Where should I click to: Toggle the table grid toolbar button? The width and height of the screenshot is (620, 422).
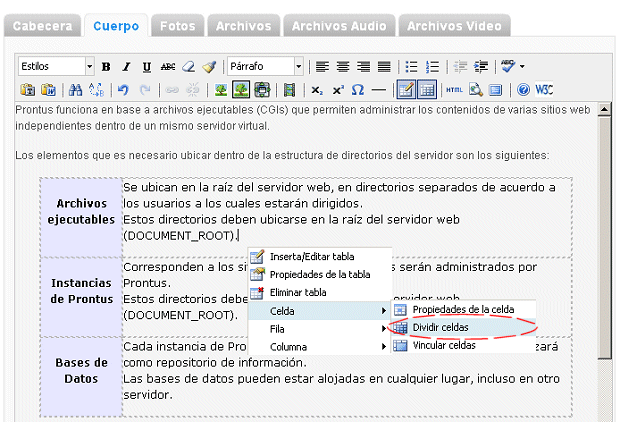427,90
